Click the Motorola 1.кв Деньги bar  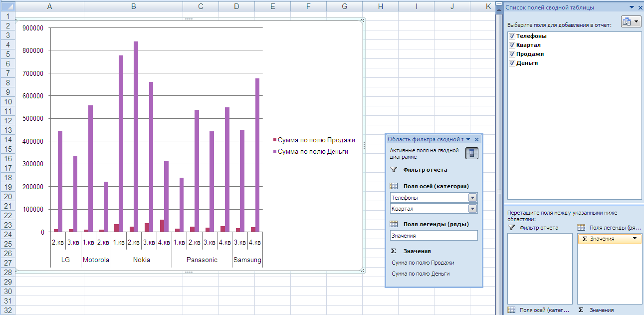coord(90,169)
